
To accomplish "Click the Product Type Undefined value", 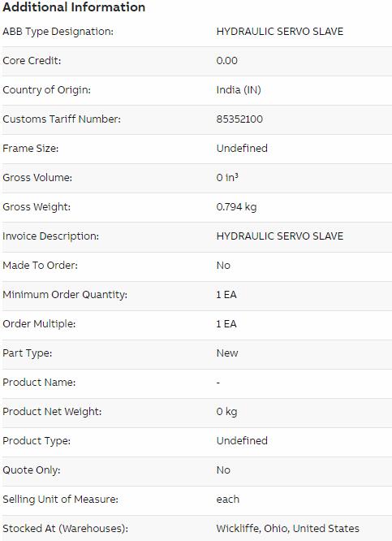I will click(242, 441).
